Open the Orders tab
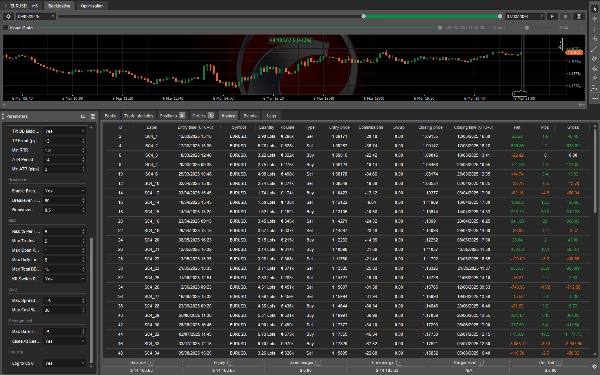600x375 pixels. pos(202,116)
